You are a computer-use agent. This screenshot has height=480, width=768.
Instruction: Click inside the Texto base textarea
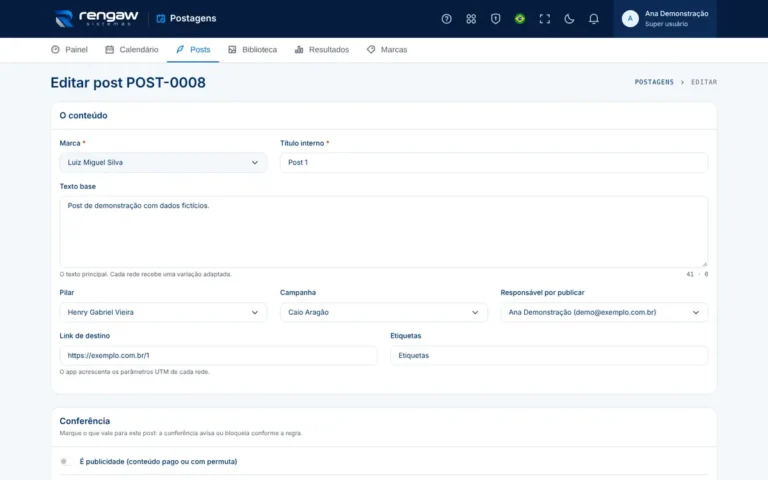[384, 232]
